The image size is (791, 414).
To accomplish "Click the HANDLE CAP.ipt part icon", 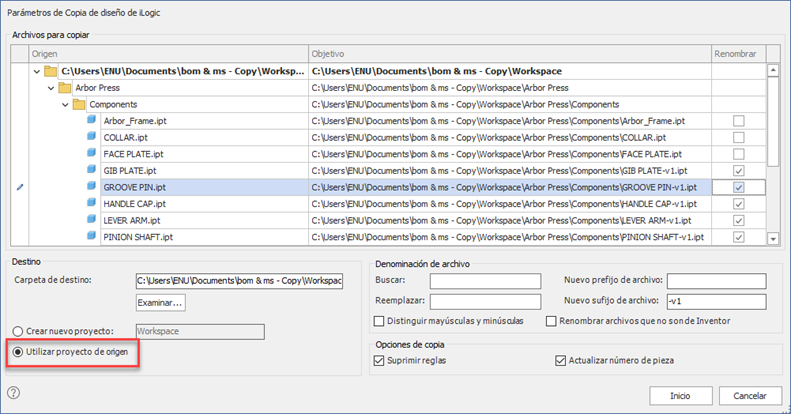I will (92, 204).
